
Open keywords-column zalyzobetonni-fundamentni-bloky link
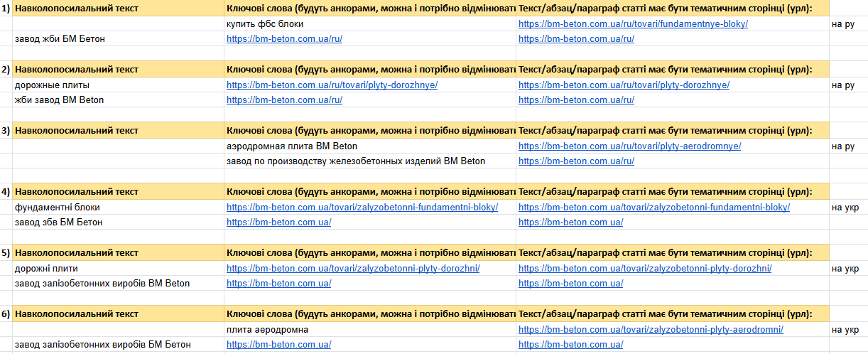[362, 207]
